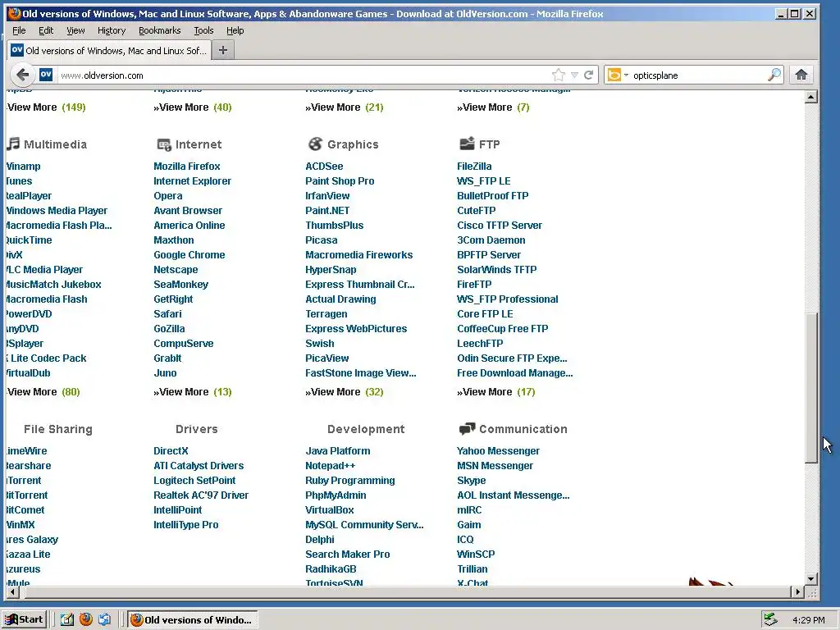Open the WS_FTP Professional link
Image resolution: width=840 pixels, height=630 pixels.
tap(507, 299)
